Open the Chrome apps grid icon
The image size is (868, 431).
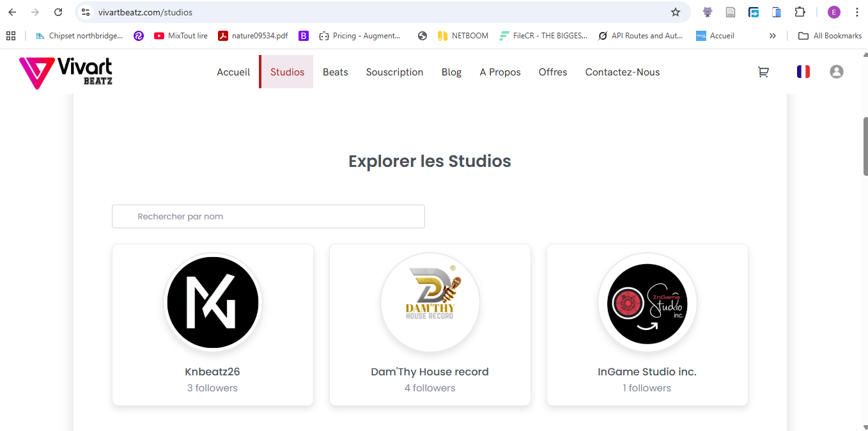tap(11, 36)
